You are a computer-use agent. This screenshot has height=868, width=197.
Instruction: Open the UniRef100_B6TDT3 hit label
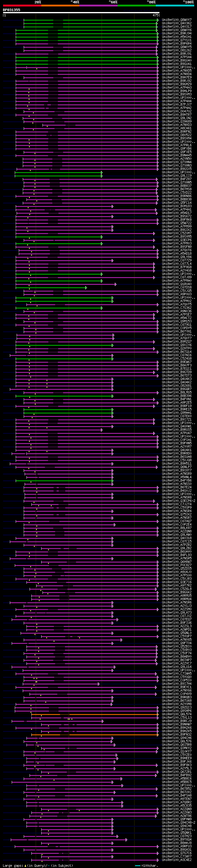(x=176, y=375)
